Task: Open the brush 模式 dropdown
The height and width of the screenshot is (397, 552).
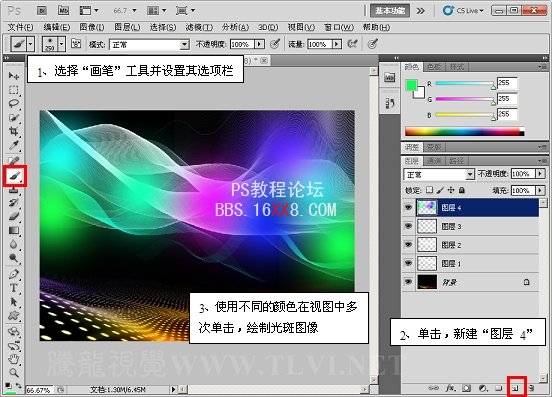Action: 150,45
